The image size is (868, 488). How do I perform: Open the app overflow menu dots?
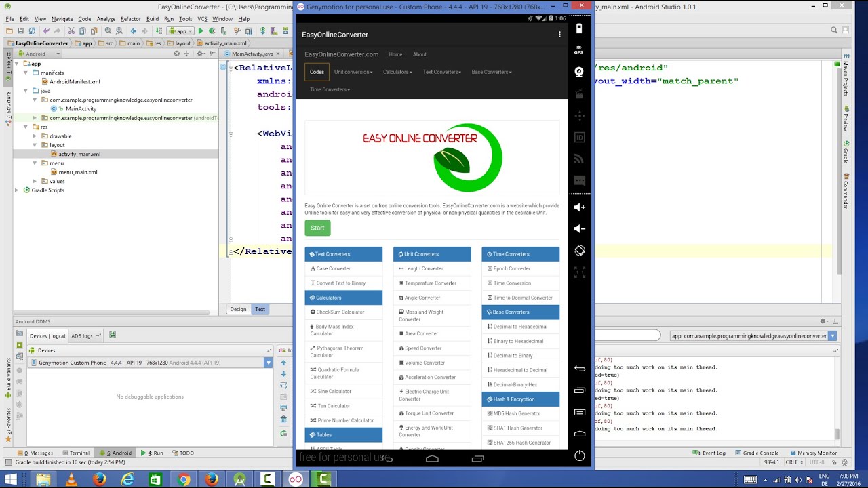tap(559, 35)
